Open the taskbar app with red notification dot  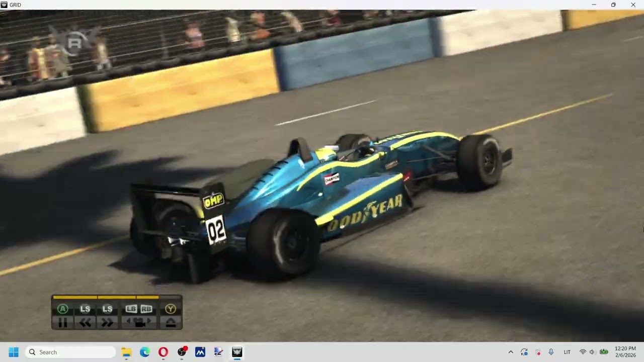coord(182,352)
